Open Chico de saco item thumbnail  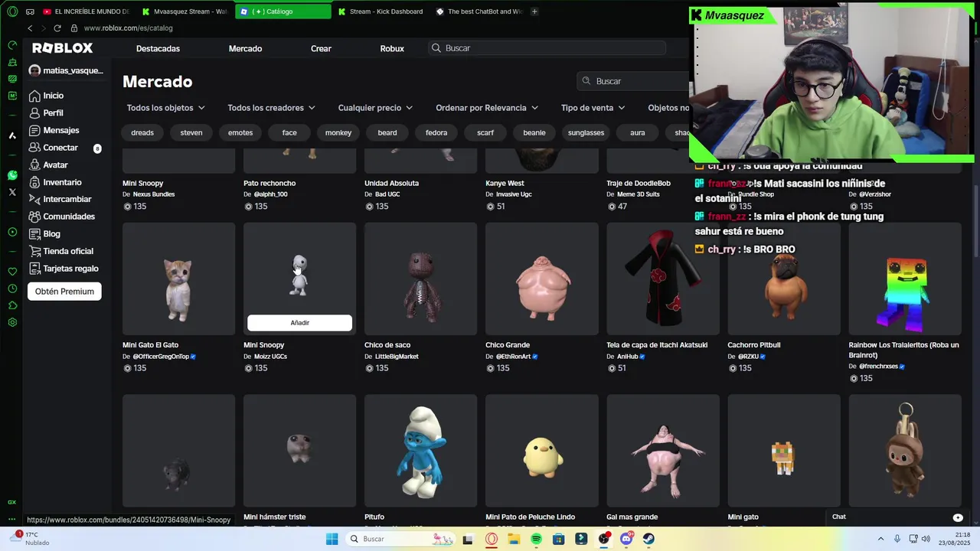[x=420, y=279]
